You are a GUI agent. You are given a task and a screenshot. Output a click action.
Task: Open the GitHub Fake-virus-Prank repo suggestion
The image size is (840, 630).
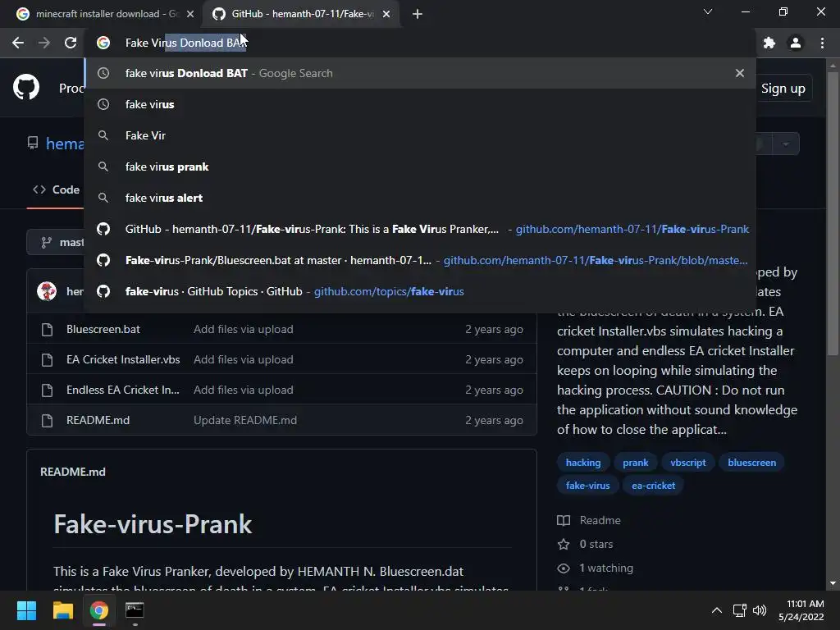tap(420, 229)
